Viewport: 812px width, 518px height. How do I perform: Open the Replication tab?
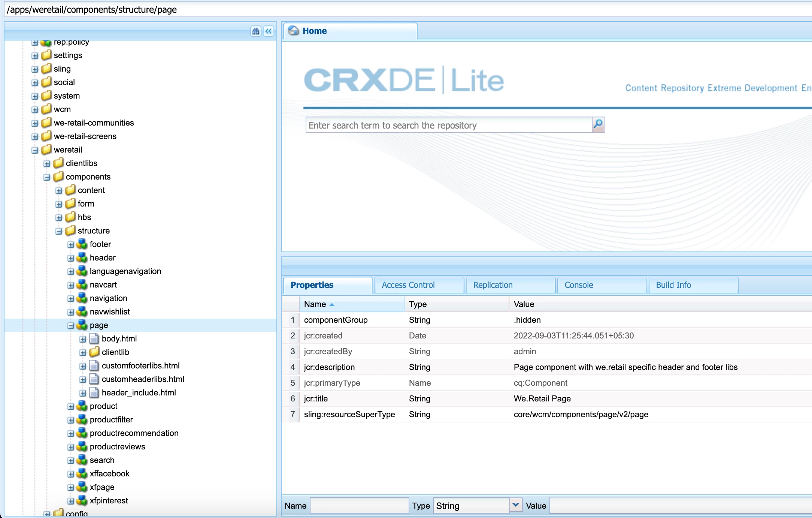pyautogui.click(x=493, y=285)
